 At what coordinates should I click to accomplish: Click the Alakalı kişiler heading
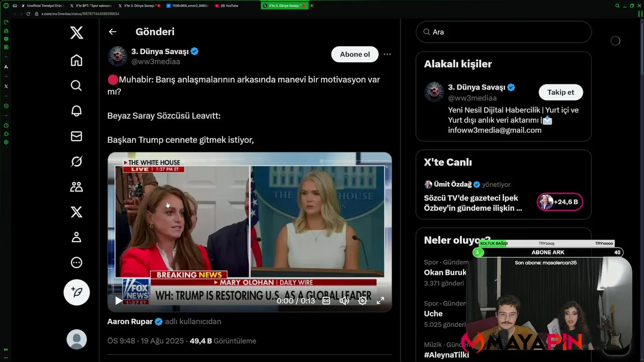(458, 64)
